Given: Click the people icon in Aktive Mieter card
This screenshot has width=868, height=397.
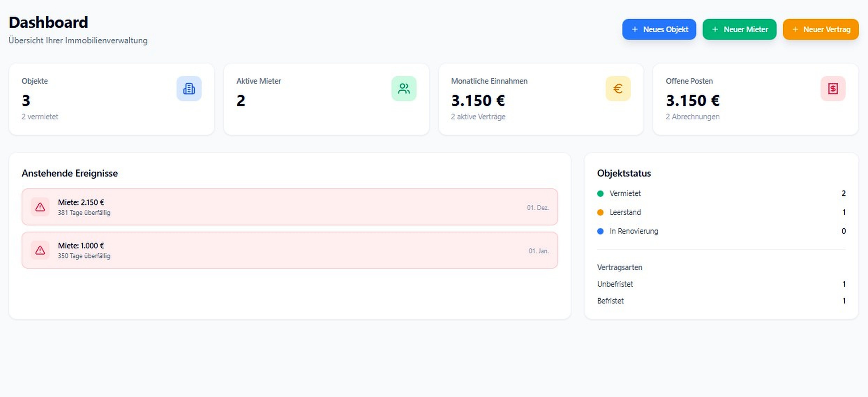Looking at the screenshot, I should coord(404,89).
